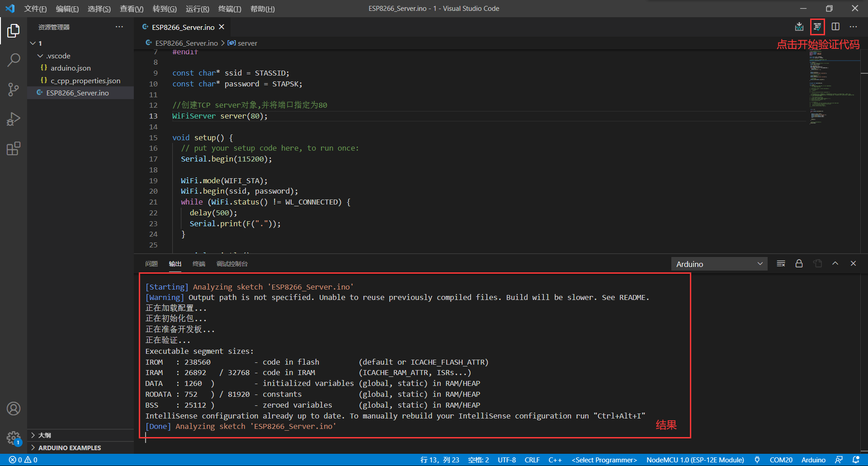
Task: Open serial monitor plug icon
Action: (x=757, y=460)
